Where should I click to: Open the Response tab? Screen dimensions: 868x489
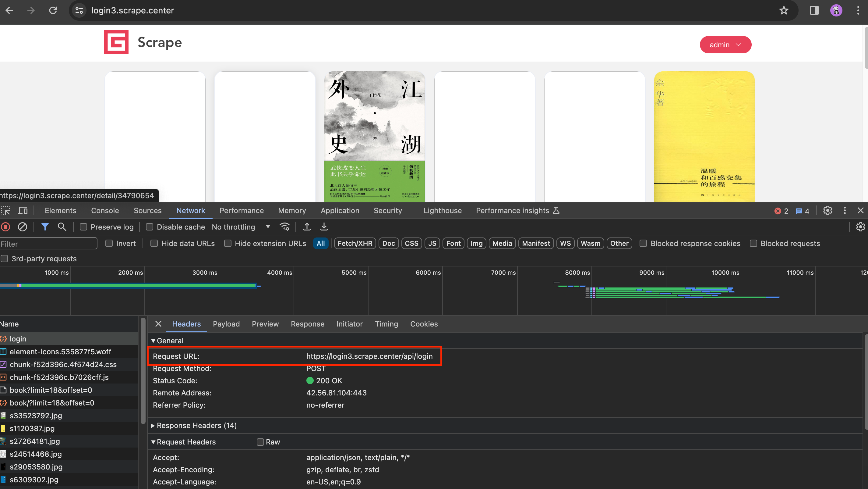tap(307, 324)
